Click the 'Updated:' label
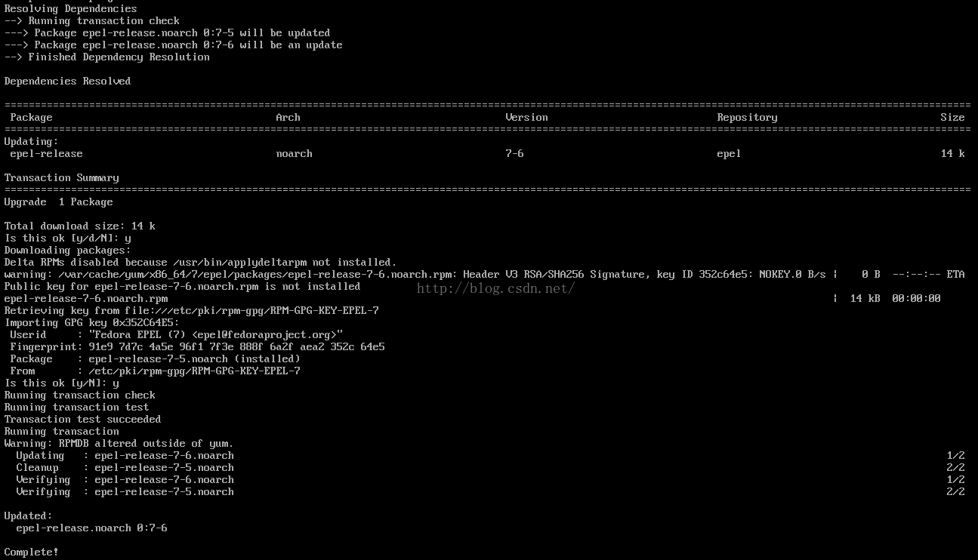Image resolution: width=978 pixels, height=560 pixels. coord(29,516)
